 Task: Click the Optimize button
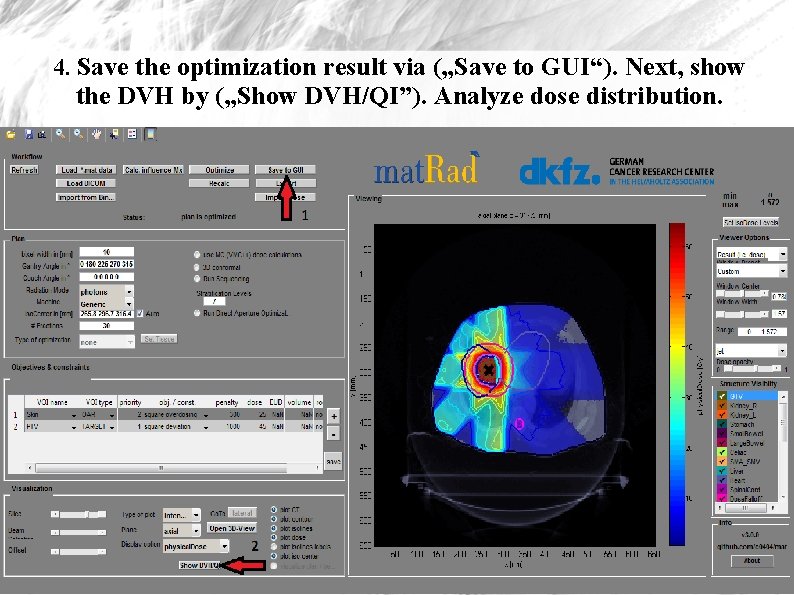[219, 170]
